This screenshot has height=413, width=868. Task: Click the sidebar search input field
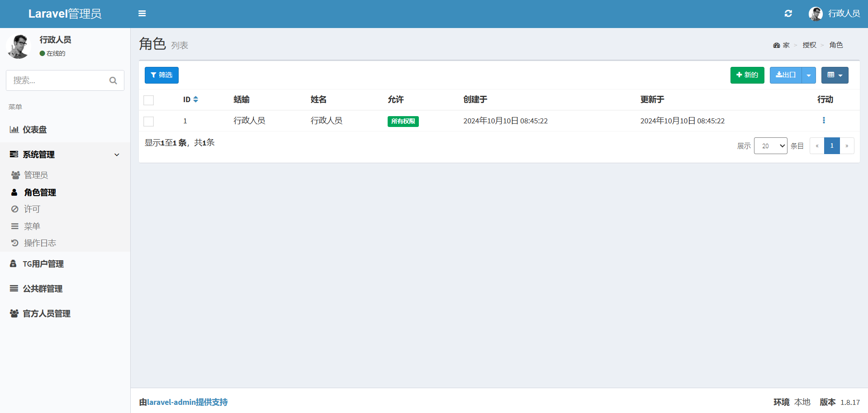57,80
